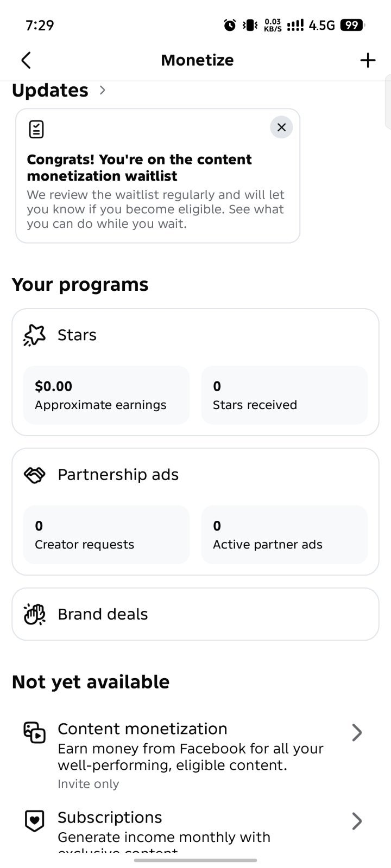
Task: Open the Stars received tile
Action: (x=285, y=395)
